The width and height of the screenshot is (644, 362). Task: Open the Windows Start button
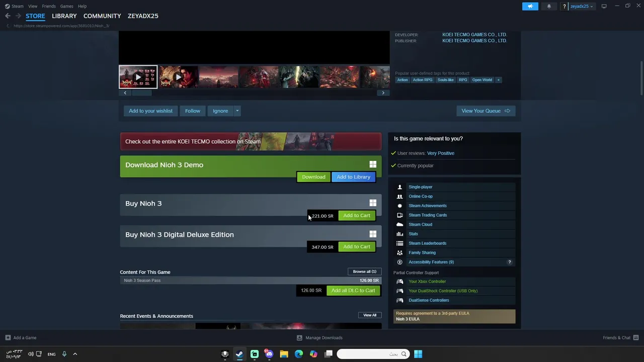(x=418, y=354)
